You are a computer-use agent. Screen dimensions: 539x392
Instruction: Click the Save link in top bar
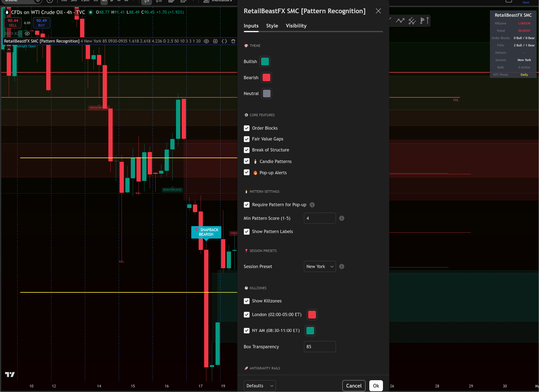coord(526,2)
